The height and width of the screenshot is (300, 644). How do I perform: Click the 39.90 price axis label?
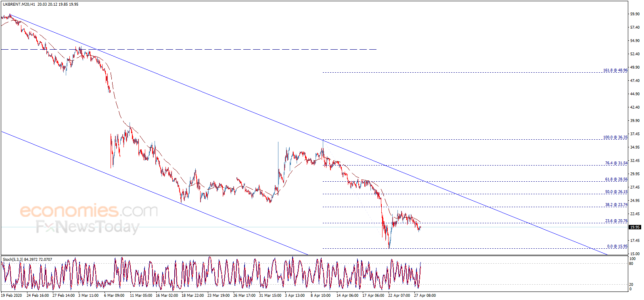pyautogui.click(x=635, y=121)
